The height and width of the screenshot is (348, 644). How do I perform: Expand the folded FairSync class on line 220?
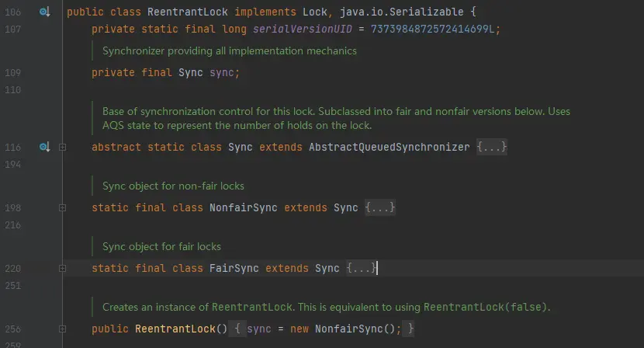(x=62, y=268)
